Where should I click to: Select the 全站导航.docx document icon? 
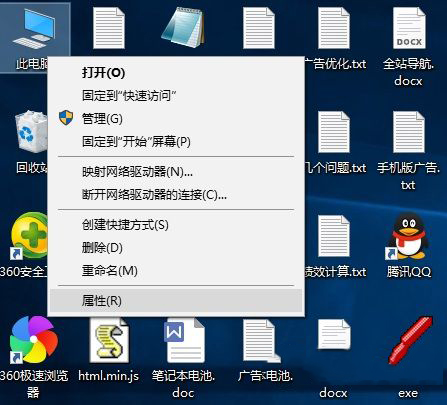[409, 28]
